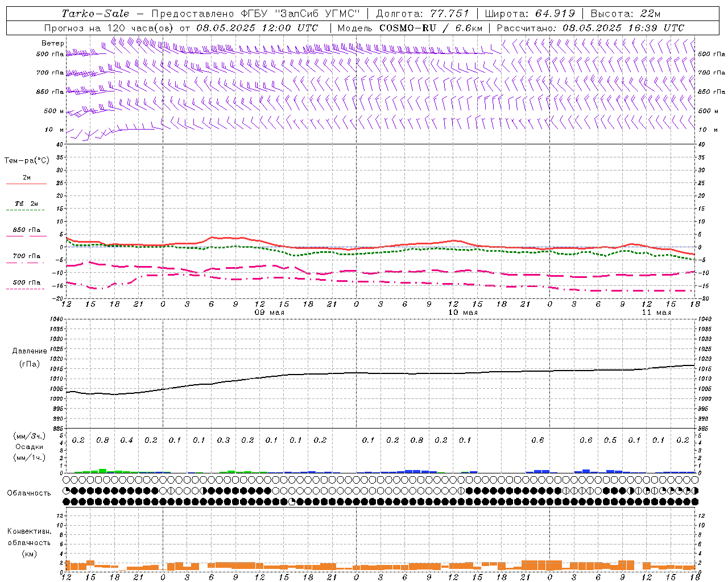Select the 'Облачность' cloud cover label
The image size is (728, 582).
[x=29, y=493]
